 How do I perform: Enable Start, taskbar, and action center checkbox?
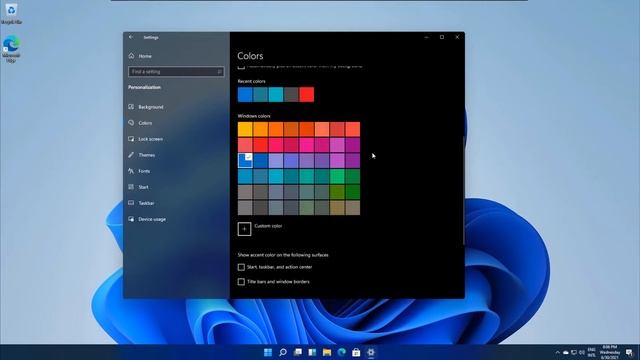(x=241, y=267)
